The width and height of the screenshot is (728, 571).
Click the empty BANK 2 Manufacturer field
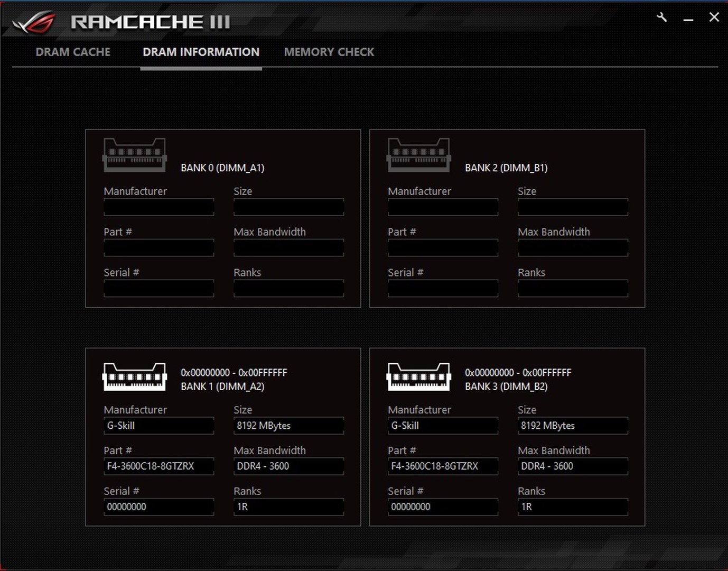[443, 207]
